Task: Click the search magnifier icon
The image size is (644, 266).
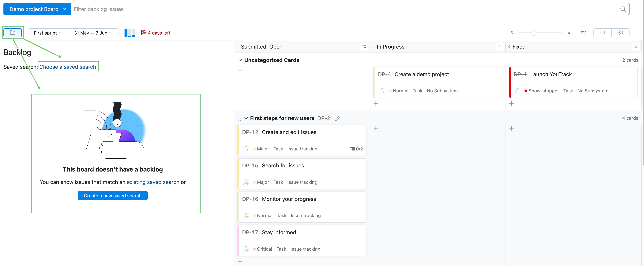Action: pyautogui.click(x=623, y=9)
